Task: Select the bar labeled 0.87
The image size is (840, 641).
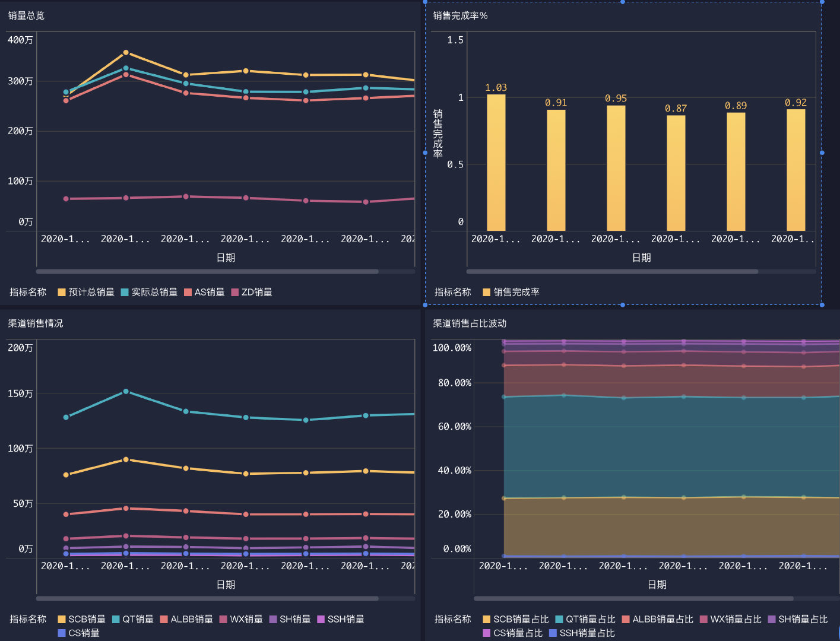Action: pos(676,173)
